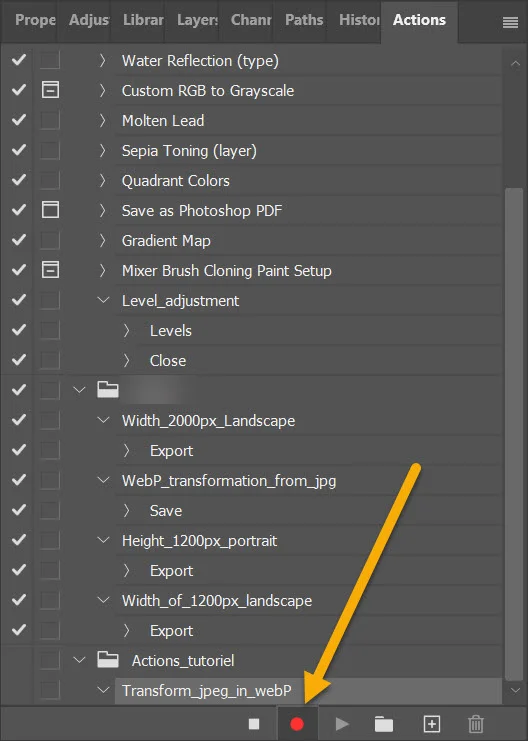Image resolution: width=528 pixels, height=741 pixels.
Task: Uncheck the Level_adjustment checkmark
Action: [19, 300]
